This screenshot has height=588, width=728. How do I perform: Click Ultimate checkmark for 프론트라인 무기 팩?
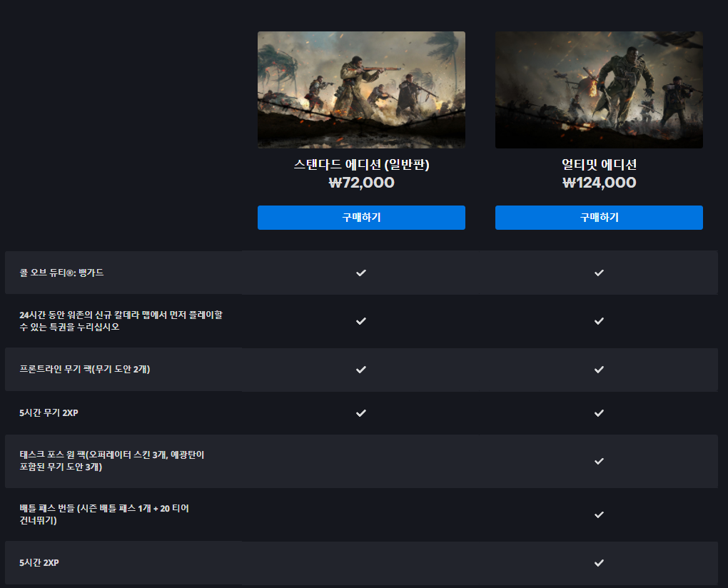tap(599, 370)
